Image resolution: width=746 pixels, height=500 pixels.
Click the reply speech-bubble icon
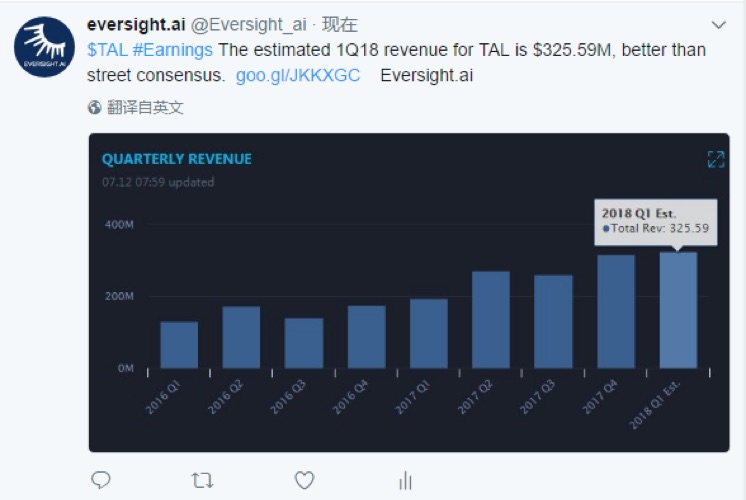(x=101, y=481)
